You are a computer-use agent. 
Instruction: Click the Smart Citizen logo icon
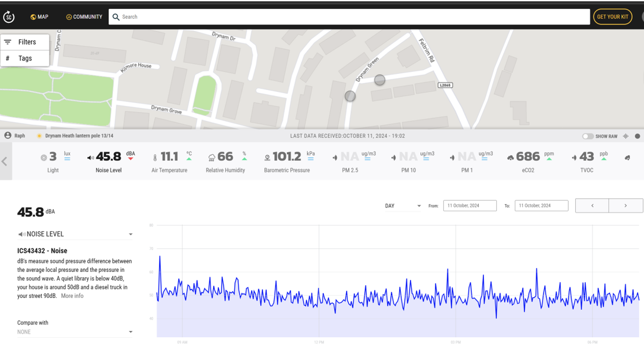(9, 17)
